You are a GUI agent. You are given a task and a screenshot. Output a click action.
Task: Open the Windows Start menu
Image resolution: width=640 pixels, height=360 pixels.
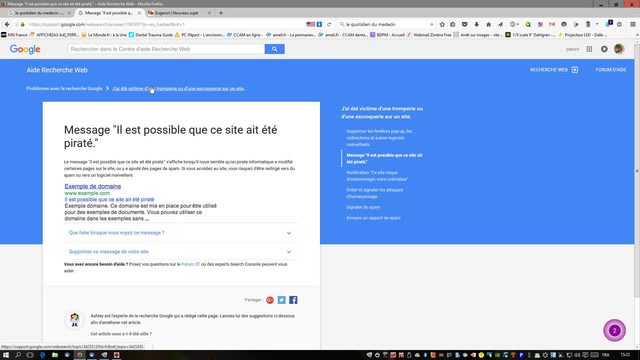coord(6,355)
